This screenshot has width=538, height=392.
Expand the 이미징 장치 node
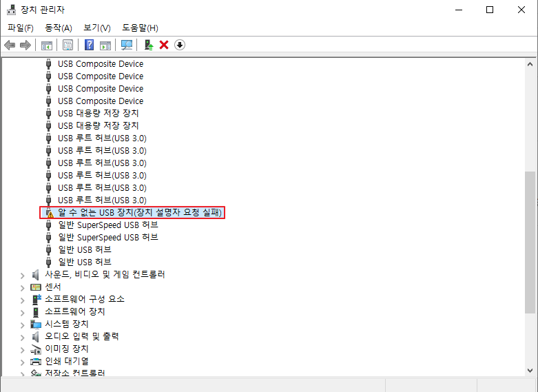click(x=23, y=349)
